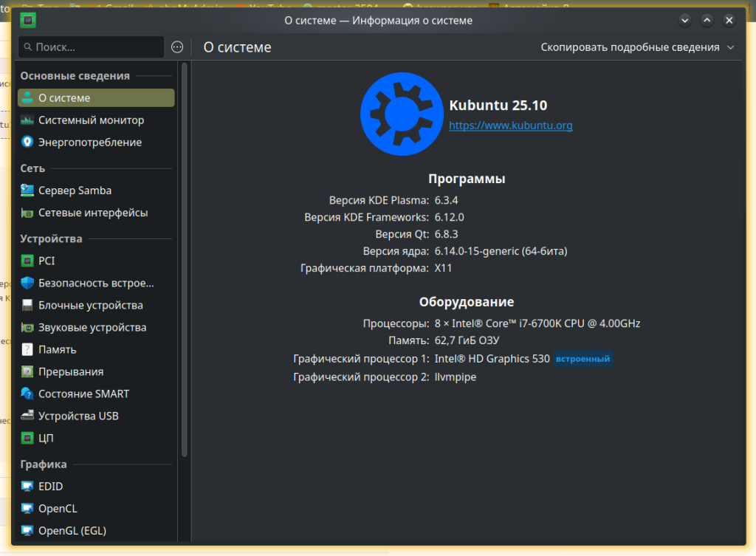The width and height of the screenshot is (756, 556).
Task: Click the sidebar vertical scrollbar
Action: [184, 261]
